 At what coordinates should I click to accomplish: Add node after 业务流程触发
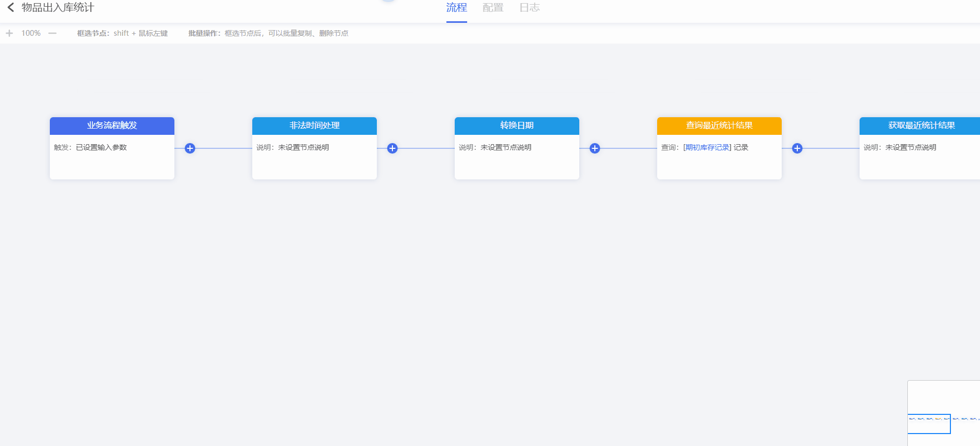pos(190,148)
